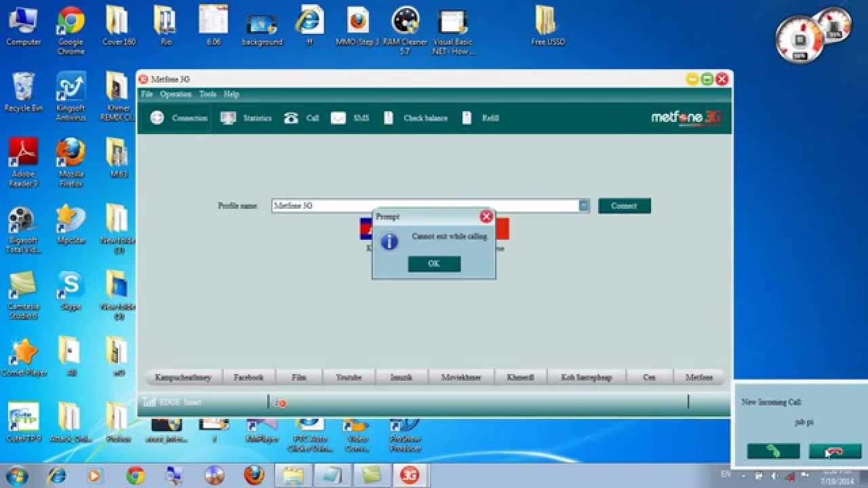The width and height of the screenshot is (868, 488).
Task: Select the MMO-Step 3 desktop icon
Action: point(357,26)
